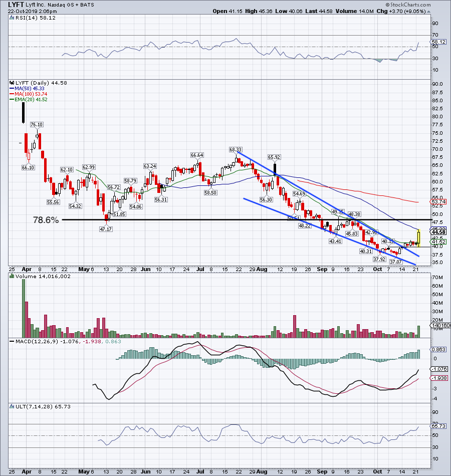
Task: Click the 'High 45.36' header value
Action: click(259, 11)
